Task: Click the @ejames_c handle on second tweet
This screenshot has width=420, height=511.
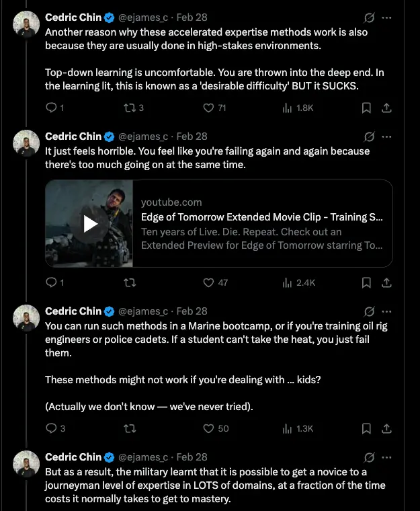Action: pos(143,136)
